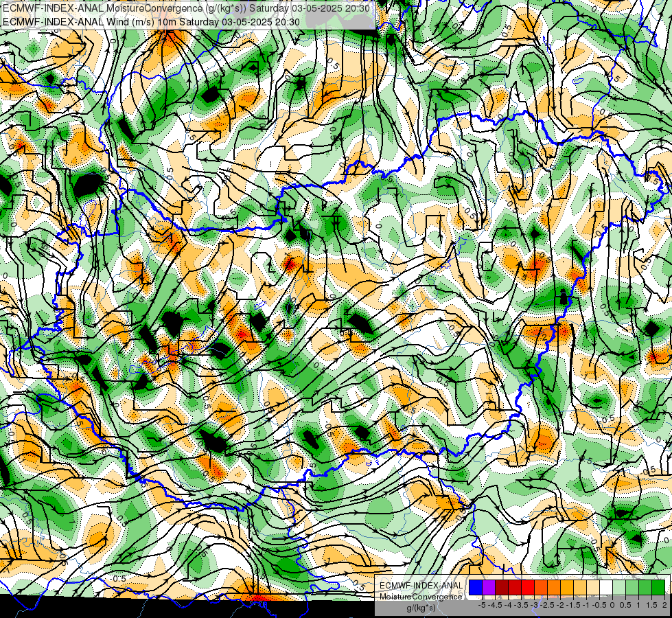Viewport: 672px width, 618px height.
Task: Pick the pale peach swatch between -1 and -0.5
Action: pyautogui.click(x=593, y=588)
